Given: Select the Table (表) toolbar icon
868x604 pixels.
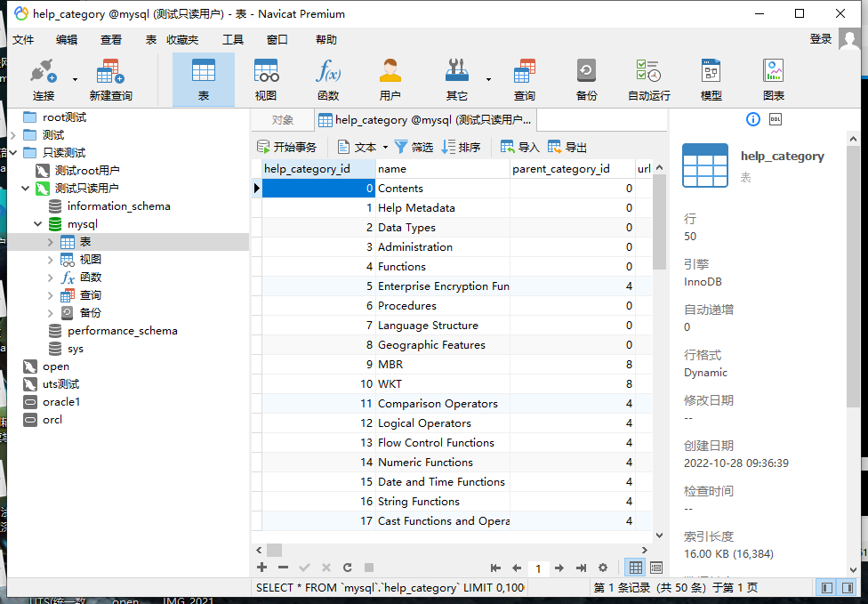Looking at the screenshot, I should 203,80.
